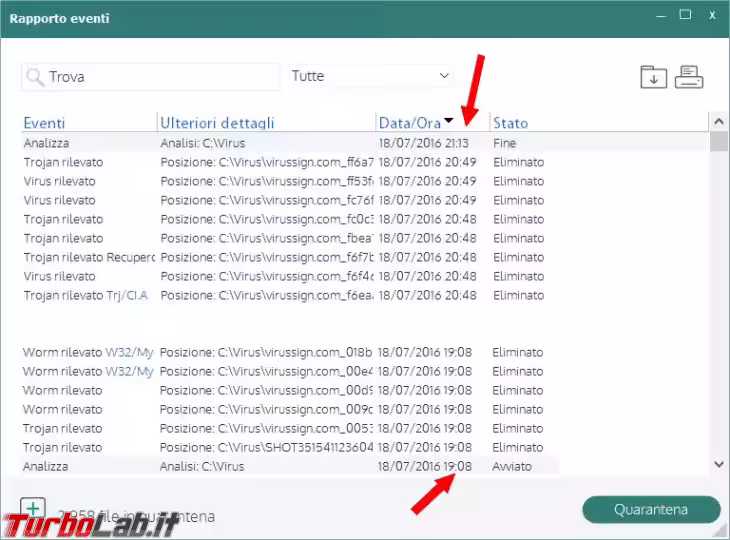Image resolution: width=730 pixels, height=540 pixels.
Task: Sort by Stato column header
Action: 510,123
